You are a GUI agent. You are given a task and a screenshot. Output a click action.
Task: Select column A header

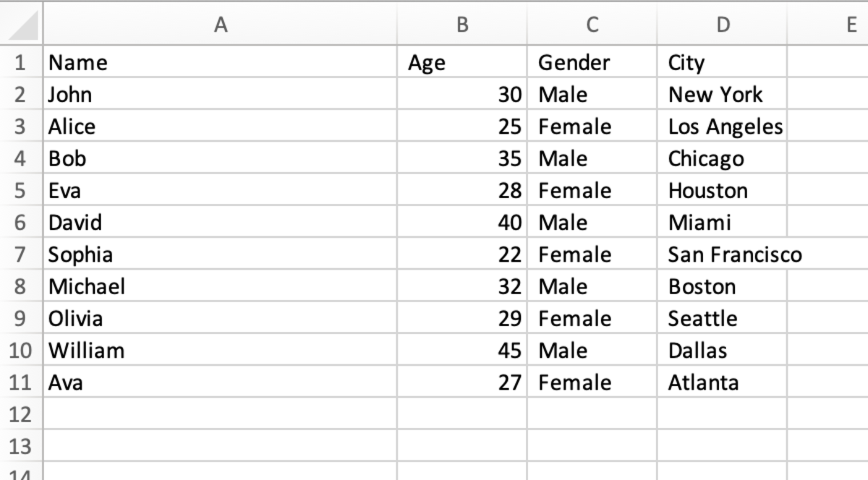click(220, 25)
